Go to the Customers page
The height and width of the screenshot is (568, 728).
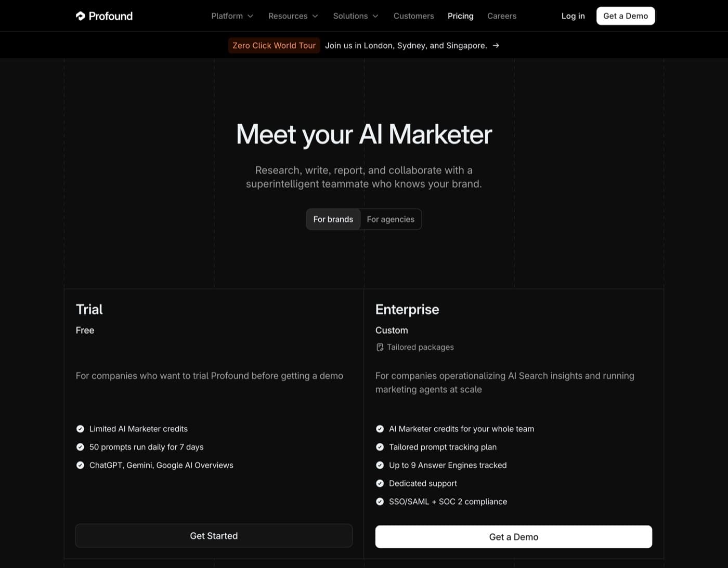coord(413,16)
